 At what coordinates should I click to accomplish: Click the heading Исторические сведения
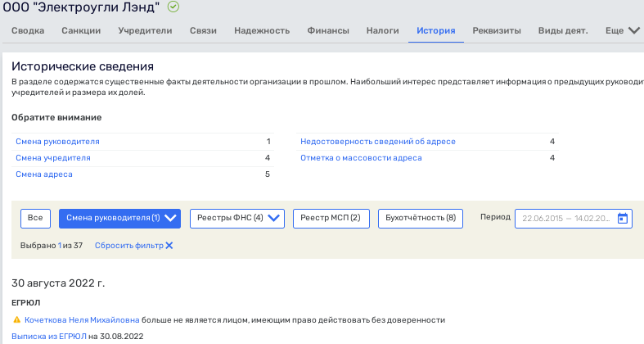[83, 66]
